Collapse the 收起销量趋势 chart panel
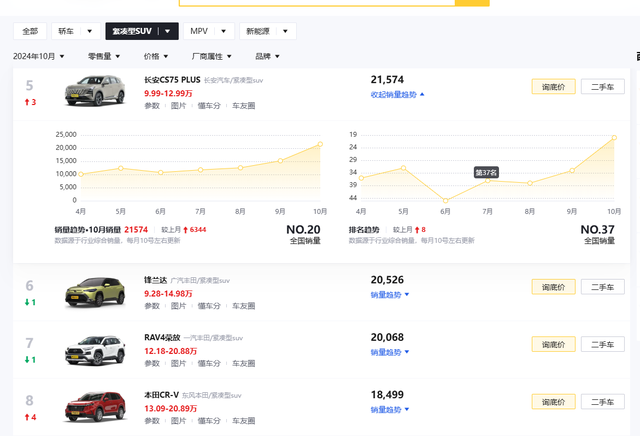The width and height of the screenshot is (640, 436). click(x=398, y=95)
